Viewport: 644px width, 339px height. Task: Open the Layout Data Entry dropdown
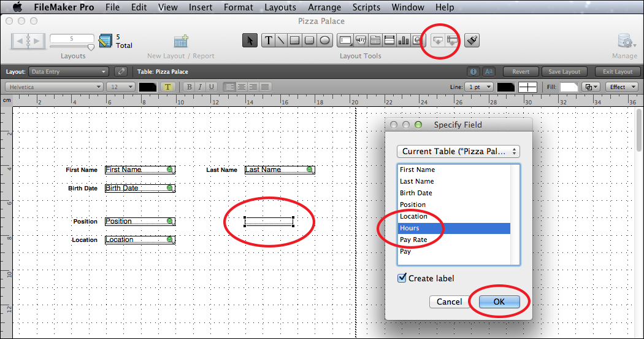[68, 72]
